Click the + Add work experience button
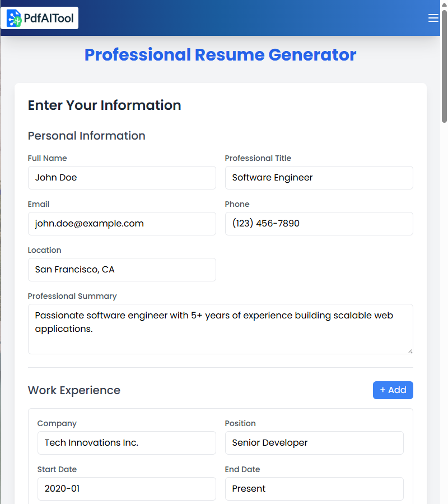This screenshot has width=448, height=504. [393, 390]
